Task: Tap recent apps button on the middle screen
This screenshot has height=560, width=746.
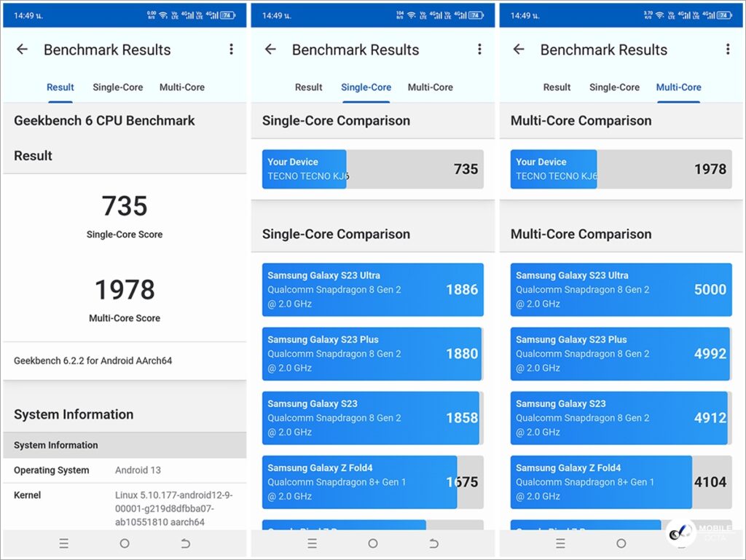Action: 312,543
